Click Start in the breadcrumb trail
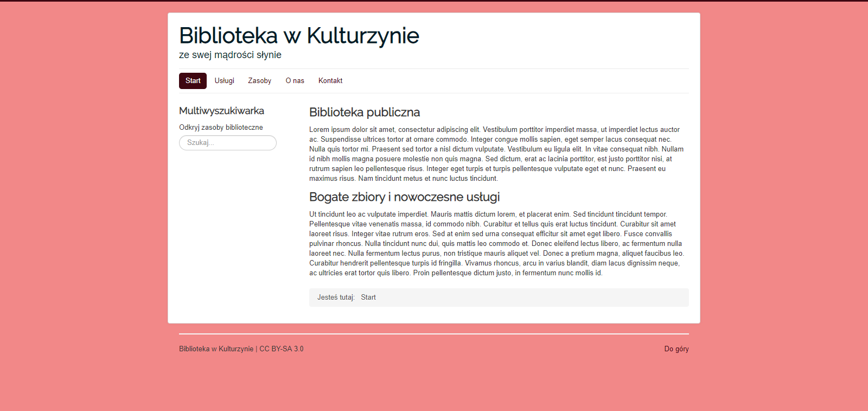Screen dimensions: 868x411 tap(368, 298)
